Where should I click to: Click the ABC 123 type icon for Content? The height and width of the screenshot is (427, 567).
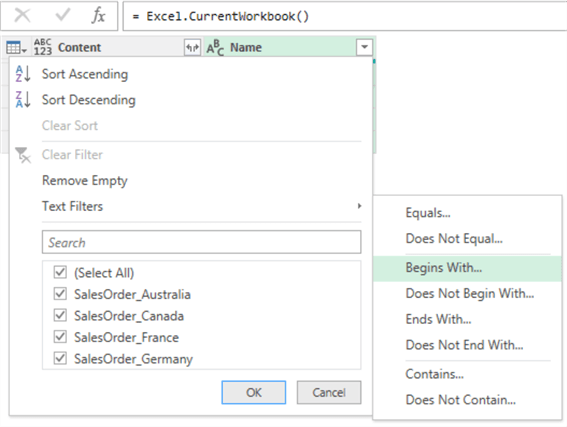(x=43, y=47)
